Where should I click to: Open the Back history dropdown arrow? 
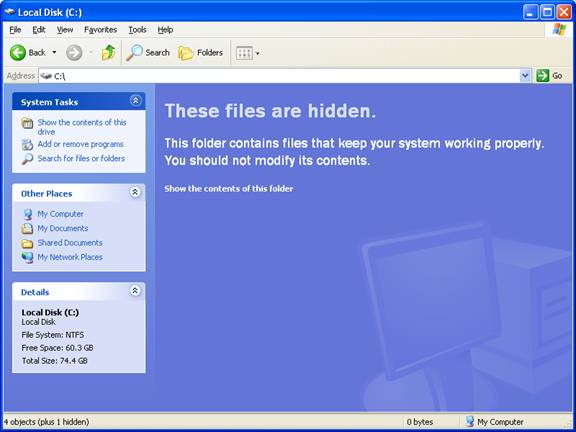54,53
